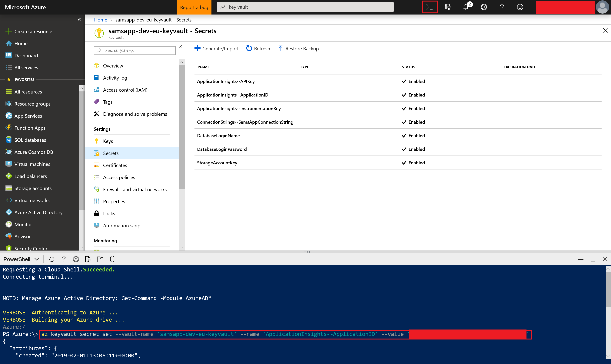Open the Cloud Shell editor braces icon

pos(112,259)
